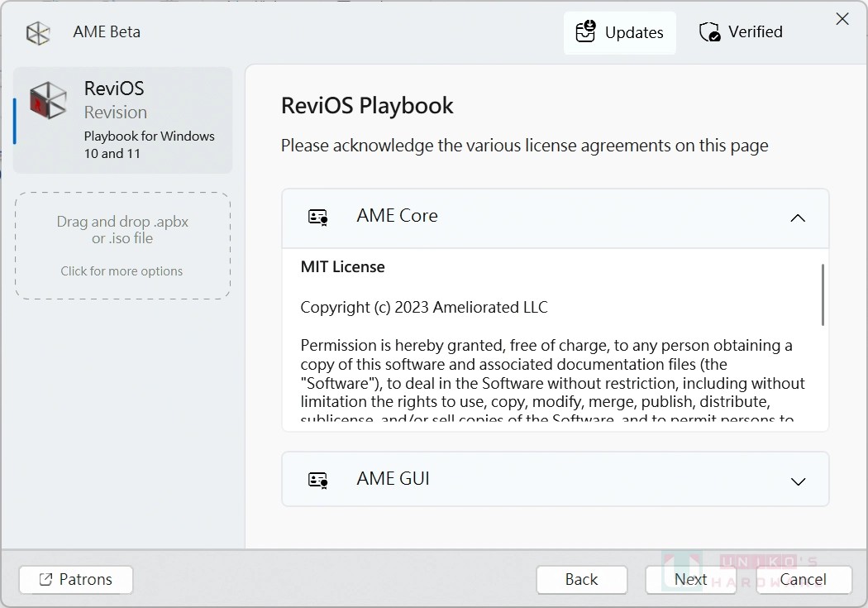The width and height of the screenshot is (868, 608).
Task: Click the MIT License heading text
Action: pyautogui.click(x=342, y=266)
